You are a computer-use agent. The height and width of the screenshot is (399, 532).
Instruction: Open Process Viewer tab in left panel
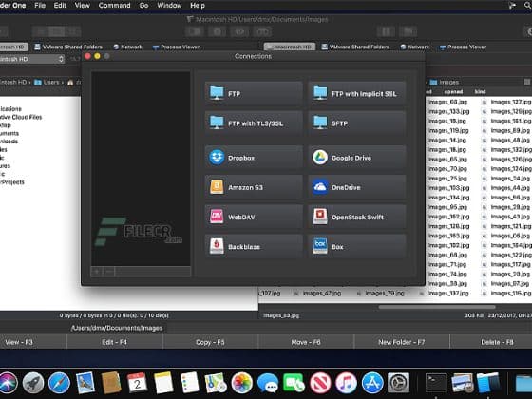click(x=177, y=47)
